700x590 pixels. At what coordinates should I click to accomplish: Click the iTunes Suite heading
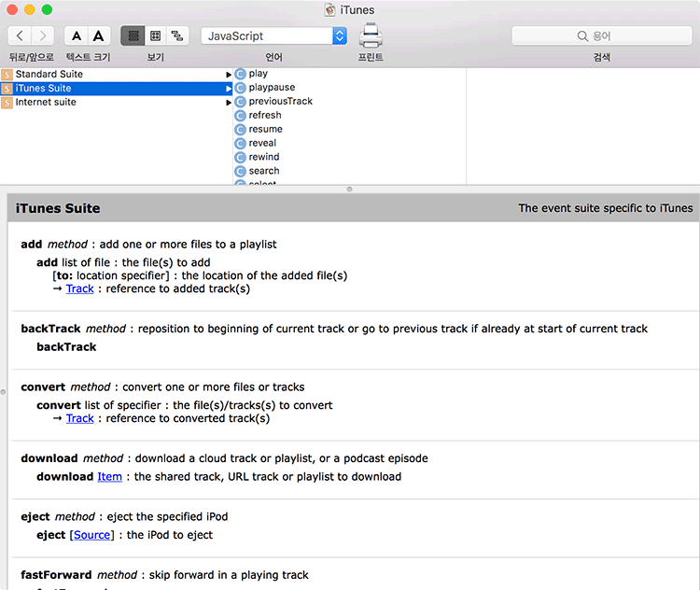(x=58, y=208)
